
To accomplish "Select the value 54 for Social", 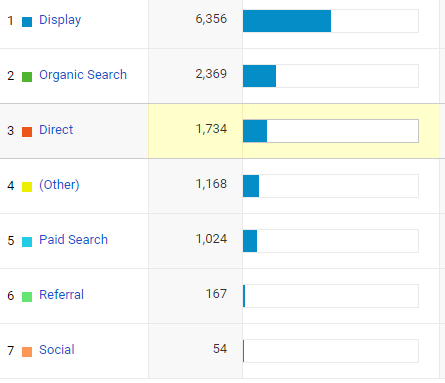I will tap(220, 349).
